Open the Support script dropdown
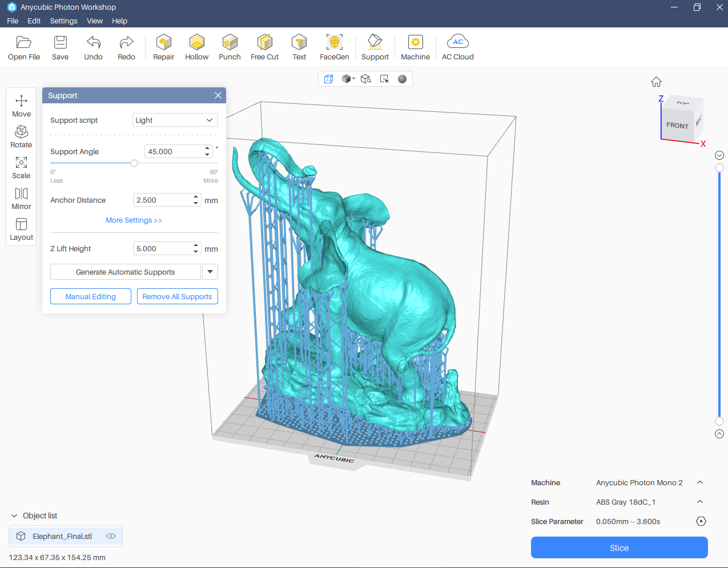 coord(175,120)
